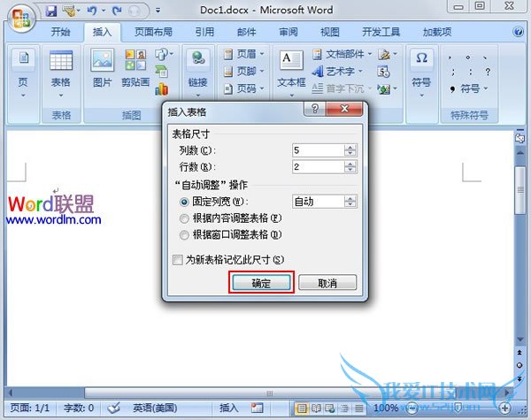Select Fixed column width (固定列宽) radio
The width and height of the screenshot is (531, 420).
184,202
